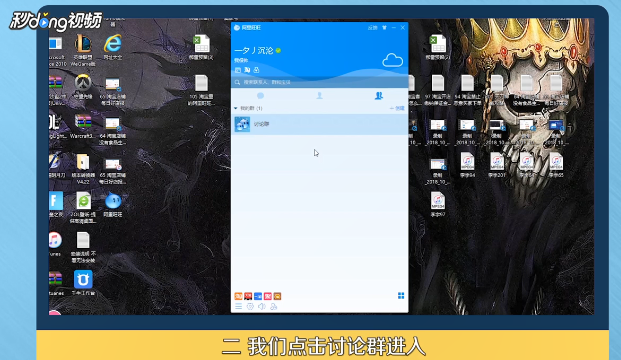This screenshot has width=621, height=360.
Task: Click the third icon under the username
Action: pyautogui.click(x=256, y=70)
